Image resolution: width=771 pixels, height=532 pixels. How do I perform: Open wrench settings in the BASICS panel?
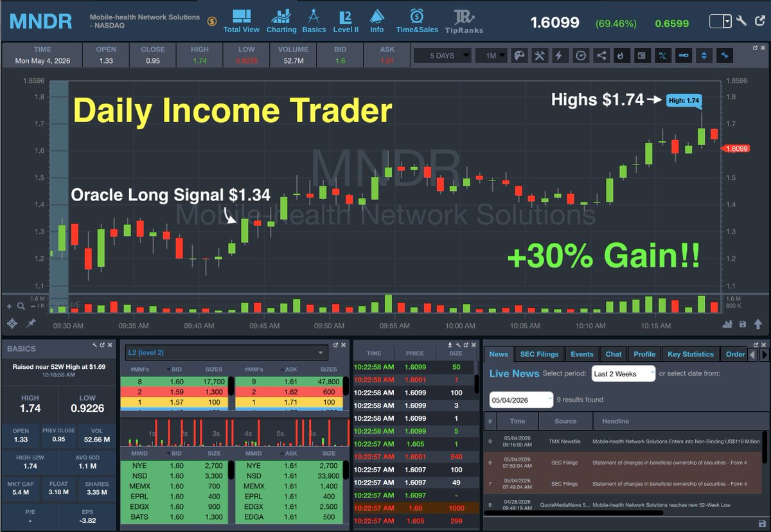click(x=94, y=344)
